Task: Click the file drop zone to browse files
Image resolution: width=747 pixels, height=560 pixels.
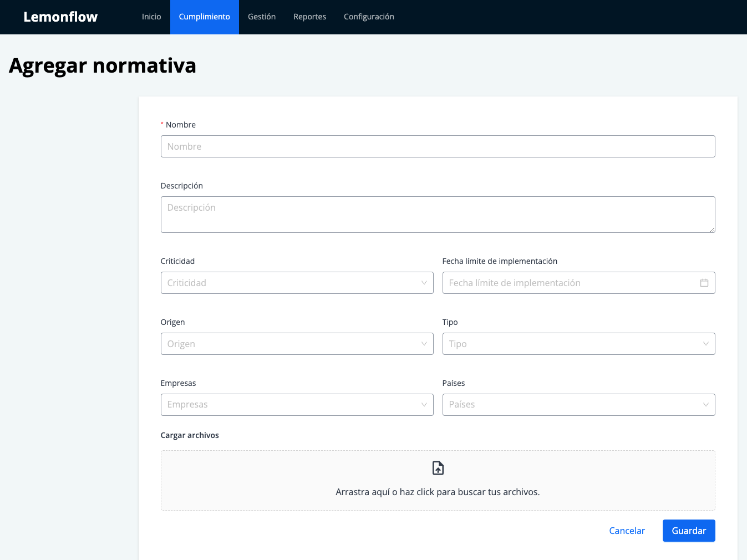Action: tap(438, 480)
